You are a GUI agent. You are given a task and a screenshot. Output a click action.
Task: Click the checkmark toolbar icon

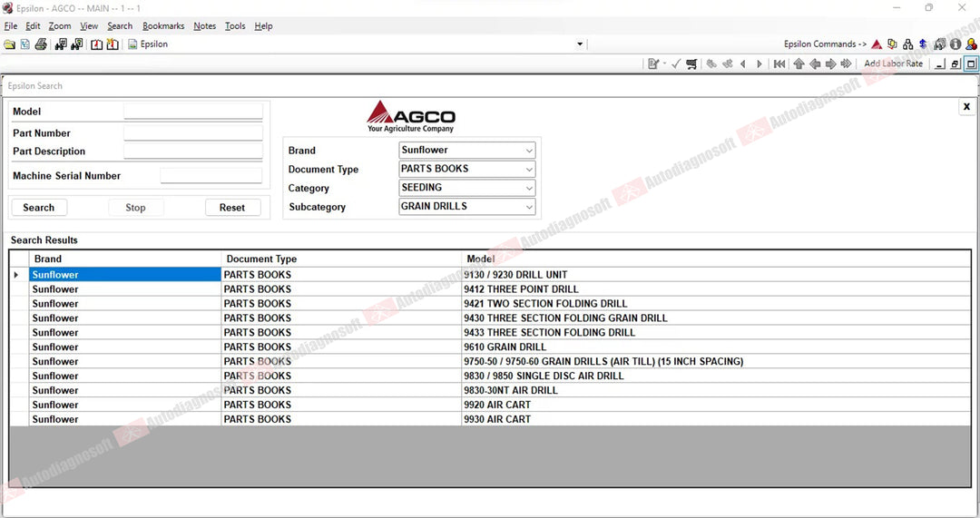pos(676,64)
